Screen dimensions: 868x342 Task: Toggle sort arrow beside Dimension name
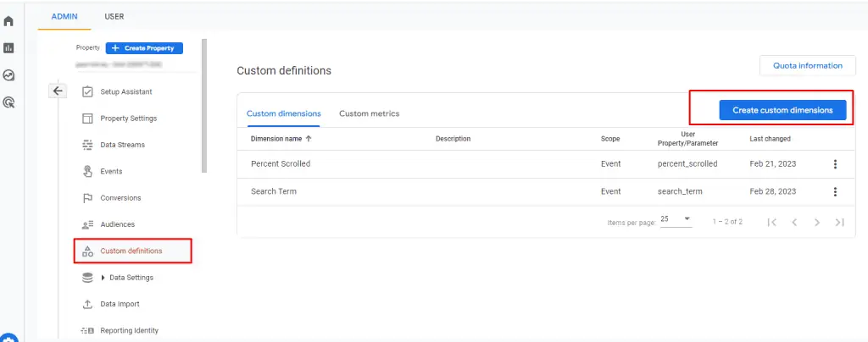(x=309, y=139)
